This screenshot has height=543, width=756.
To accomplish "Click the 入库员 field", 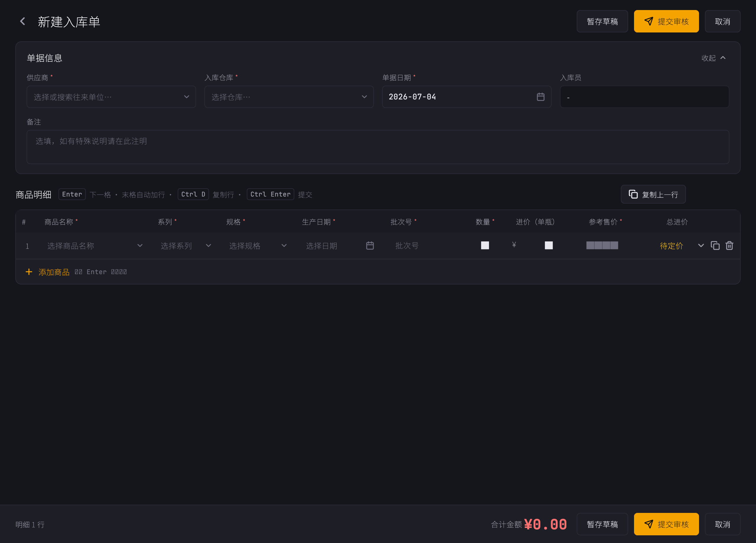I will (644, 97).
